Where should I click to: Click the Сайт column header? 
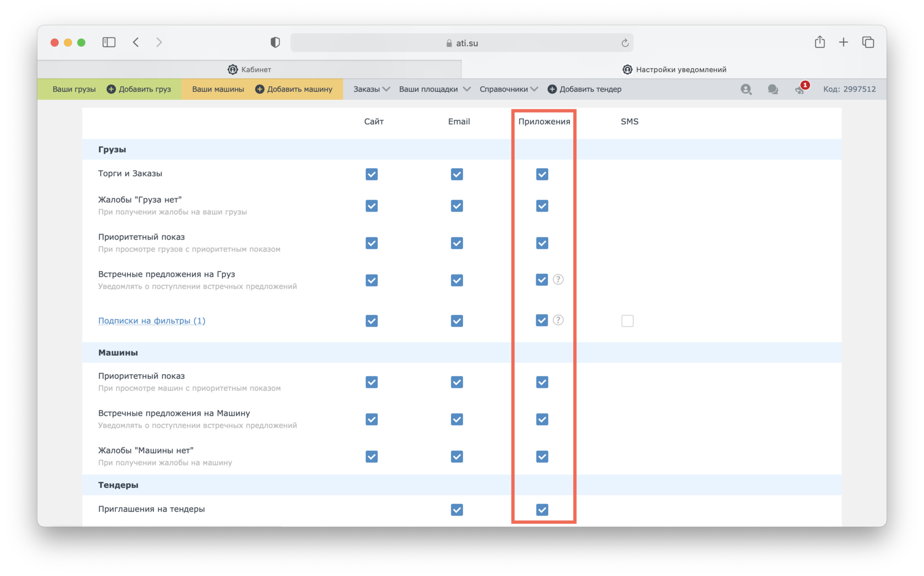point(374,121)
